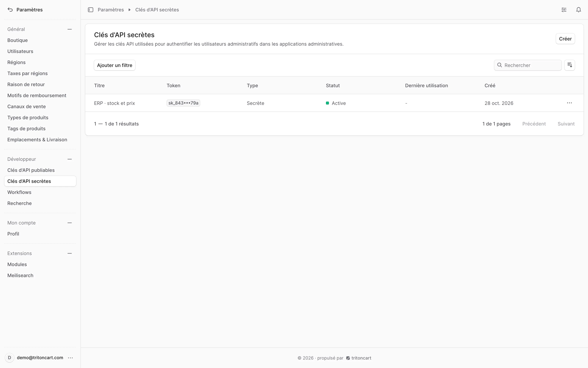The image size is (588, 368).
Task: Click the Créé column header
Action: click(490, 85)
